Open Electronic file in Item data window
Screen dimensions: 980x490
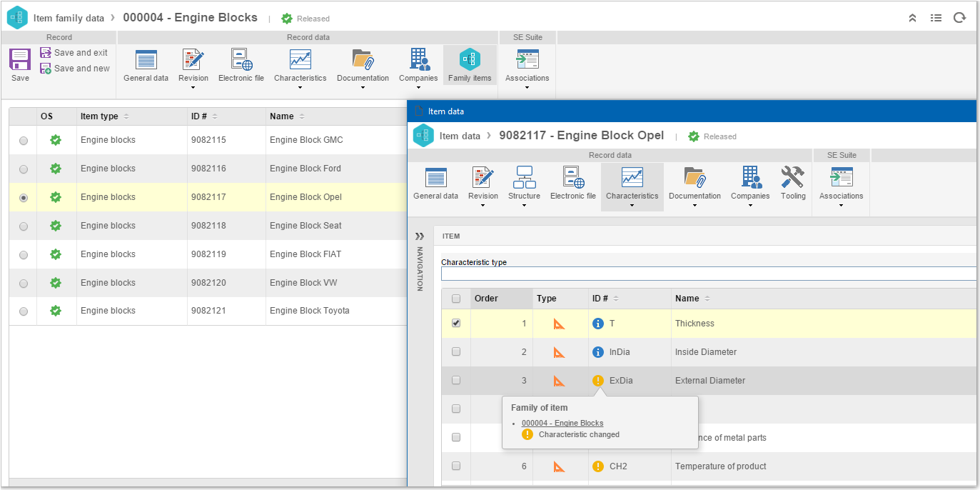pyautogui.click(x=572, y=184)
